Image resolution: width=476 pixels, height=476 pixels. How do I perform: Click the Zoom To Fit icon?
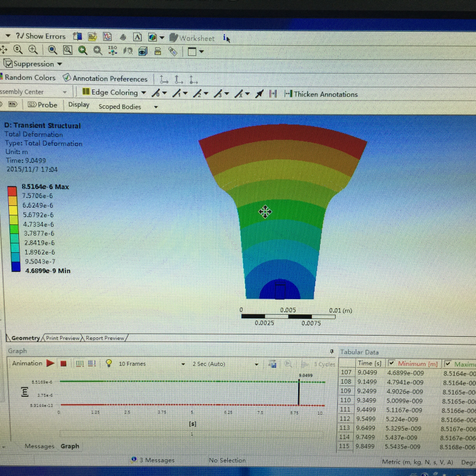[52, 50]
